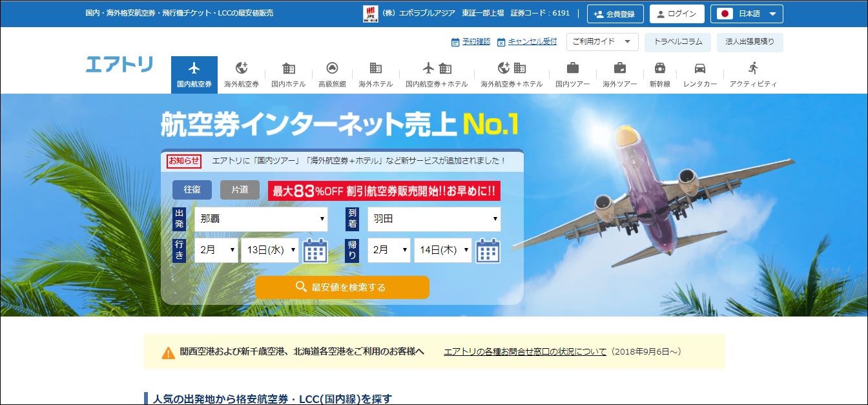Open the レンタカー tab

click(x=700, y=75)
